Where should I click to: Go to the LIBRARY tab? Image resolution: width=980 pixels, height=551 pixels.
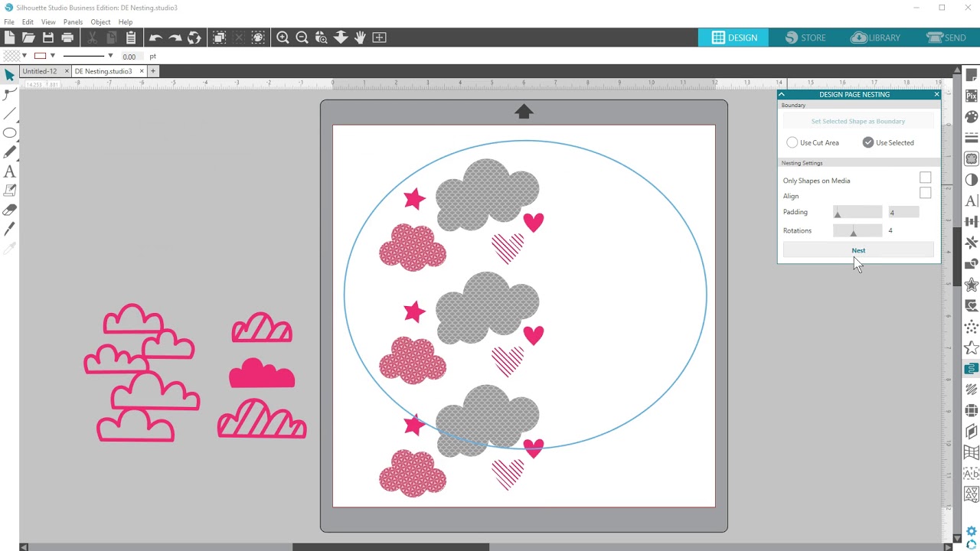coord(875,37)
